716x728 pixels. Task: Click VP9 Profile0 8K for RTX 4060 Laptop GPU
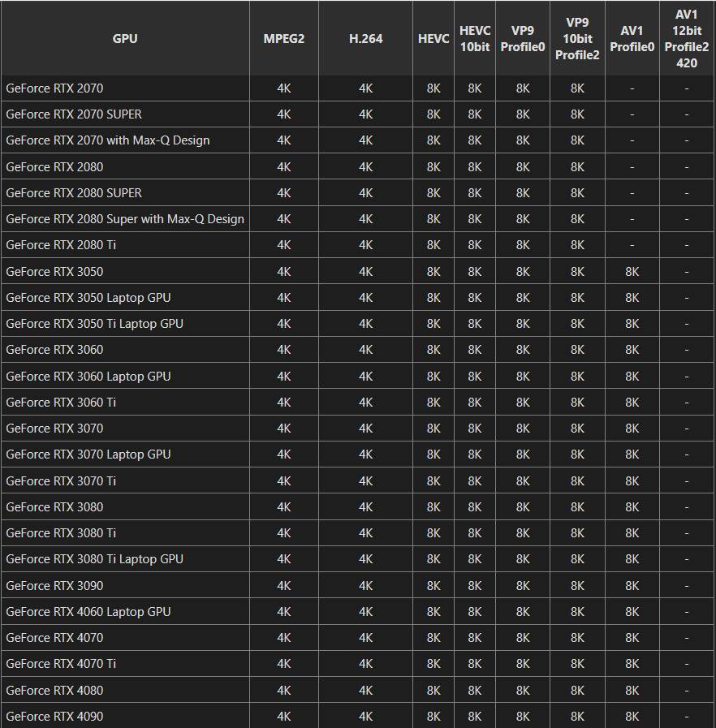click(522, 611)
